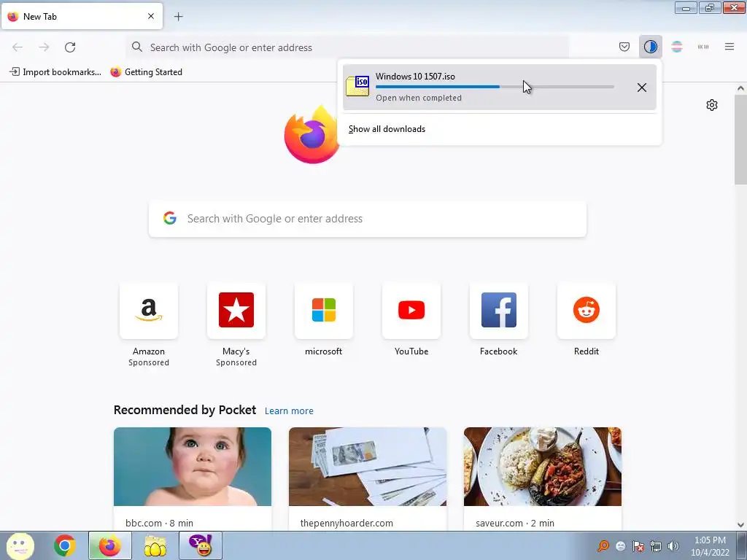Click Import bookmarks in bookmarks toolbar

coord(55,72)
